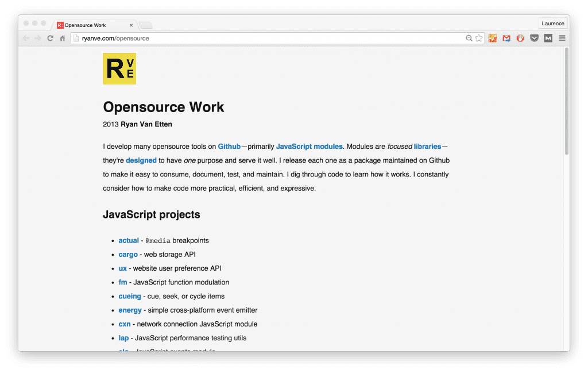The image size is (588, 373).
Task: Follow the libraries link
Action: [427, 147]
